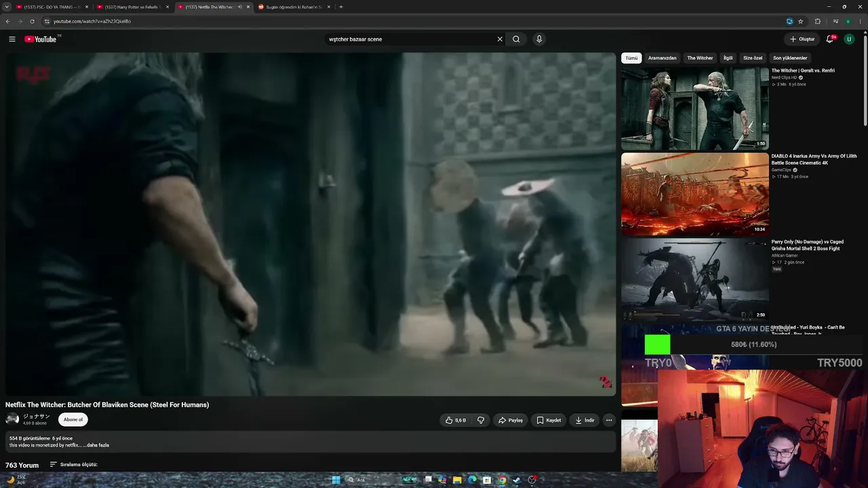The height and width of the screenshot is (488, 868).
Task: Go back in the browser
Action: [x=7, y=21]
